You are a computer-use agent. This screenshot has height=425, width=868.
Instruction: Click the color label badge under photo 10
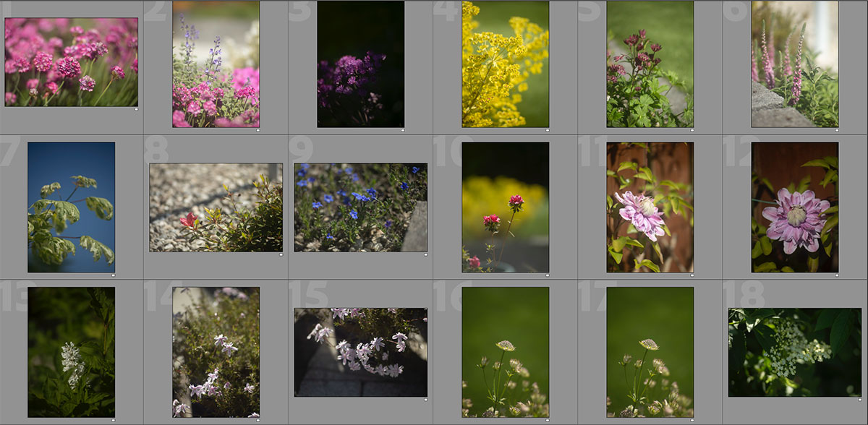point(547,275)
